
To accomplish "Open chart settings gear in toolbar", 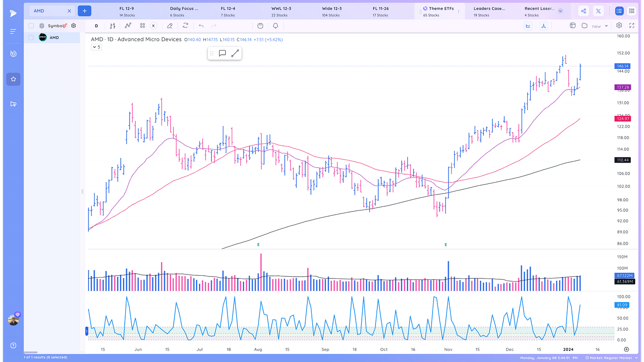I will tap(619, 26).
